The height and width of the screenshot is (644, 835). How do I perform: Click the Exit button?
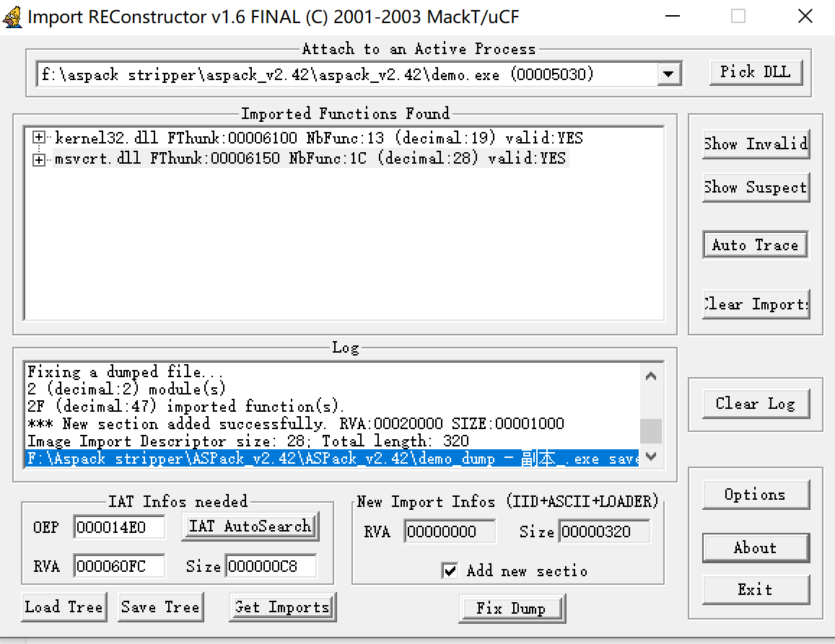point(755,589)
